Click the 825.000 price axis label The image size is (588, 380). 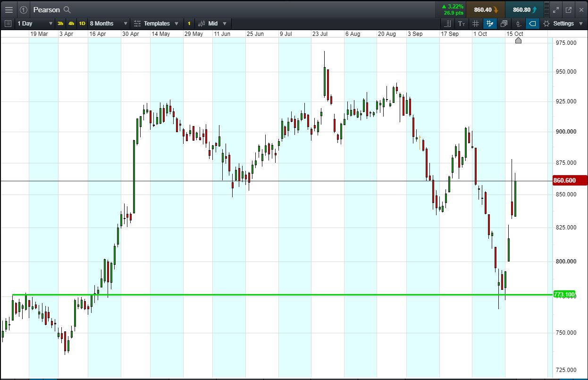point(565,228)
